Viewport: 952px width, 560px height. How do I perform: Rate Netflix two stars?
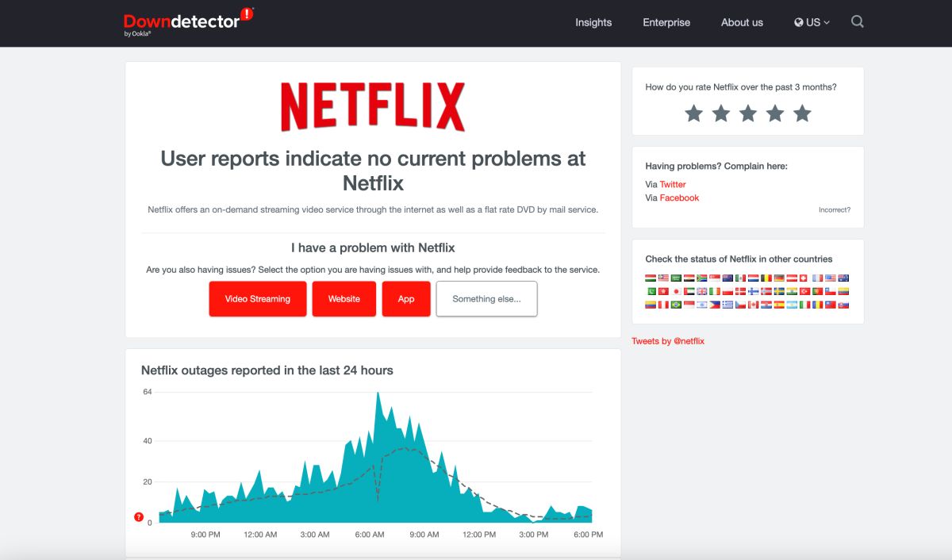click(721, 113)
